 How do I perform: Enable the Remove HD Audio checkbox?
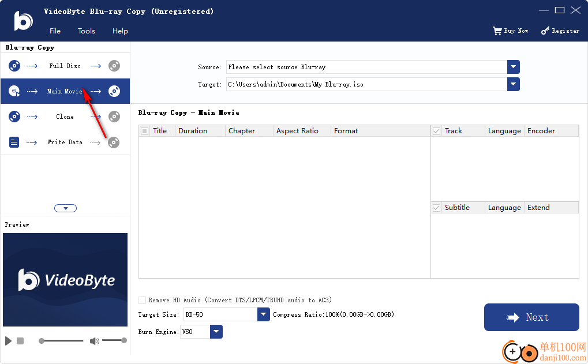pyautogui.click(x=142, y=301)
